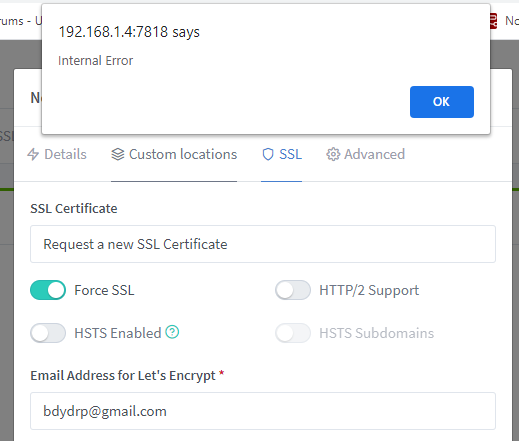Click the Let's Encrypt email address field
519x441 pixels.
coord(263,411)
